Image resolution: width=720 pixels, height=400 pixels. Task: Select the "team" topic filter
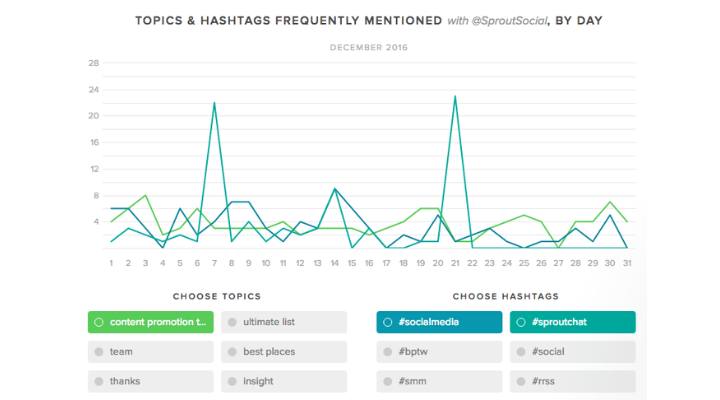(150, 352)
